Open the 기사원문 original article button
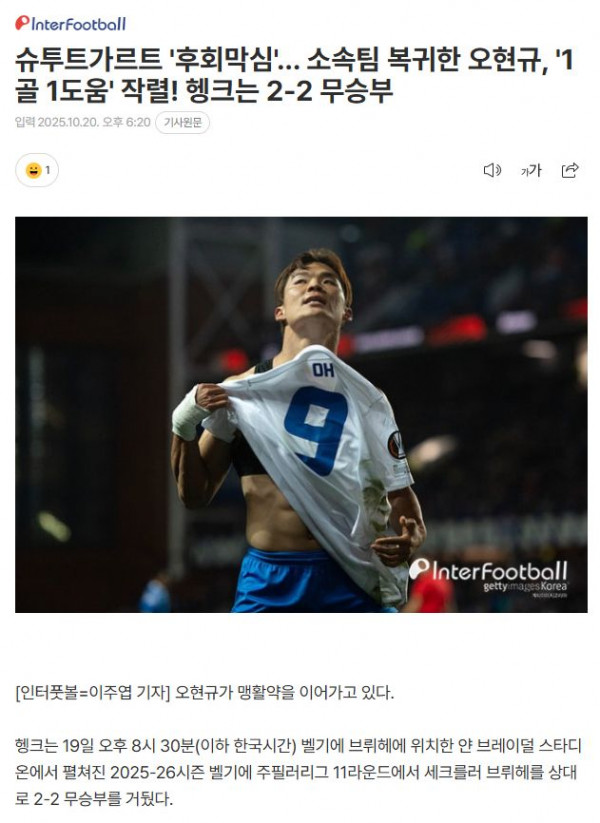This screenshot has width=600, height=823. 182,123
